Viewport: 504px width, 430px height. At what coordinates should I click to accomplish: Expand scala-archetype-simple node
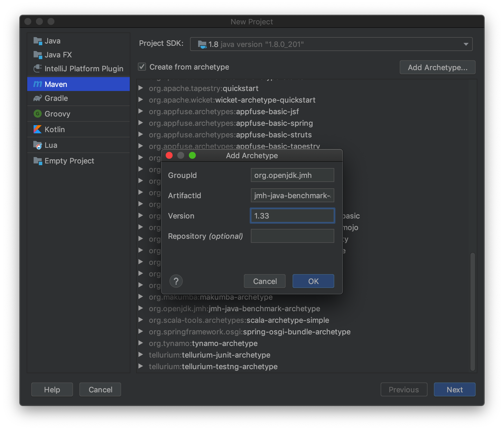141,320
